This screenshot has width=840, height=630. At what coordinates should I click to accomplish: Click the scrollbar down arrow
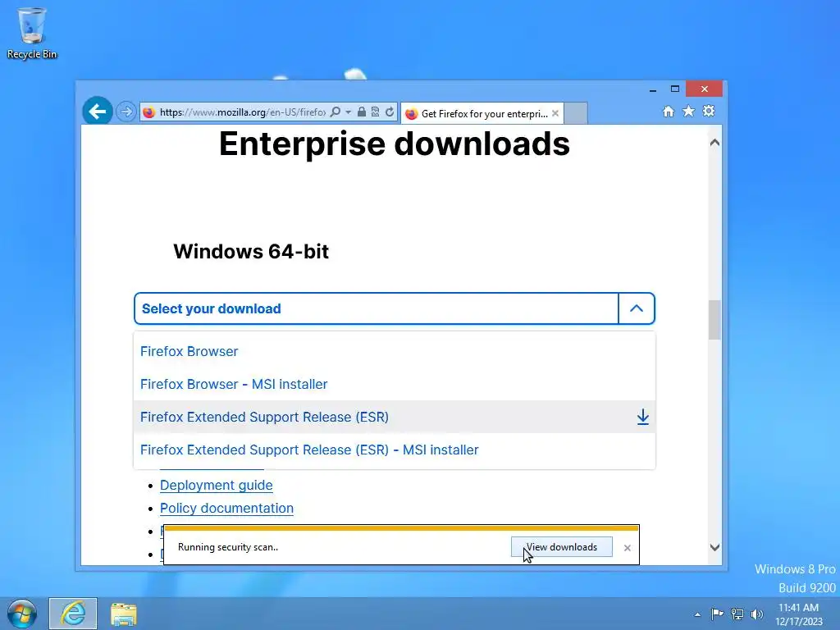coord(714,547)
